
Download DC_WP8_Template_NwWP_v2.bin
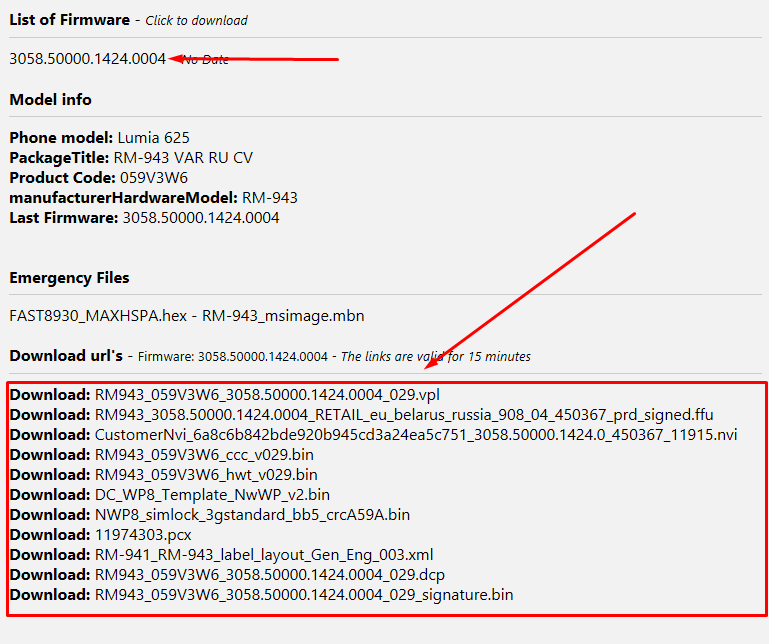pos(212,494)
